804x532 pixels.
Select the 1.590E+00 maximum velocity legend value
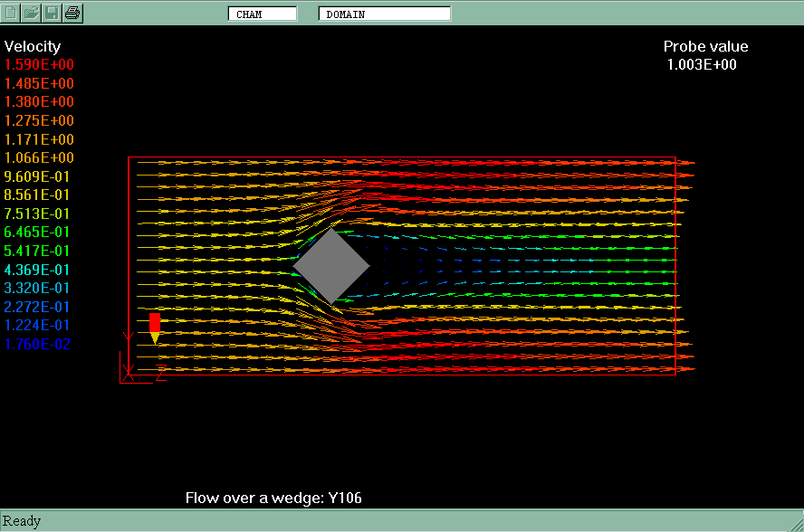40,65
